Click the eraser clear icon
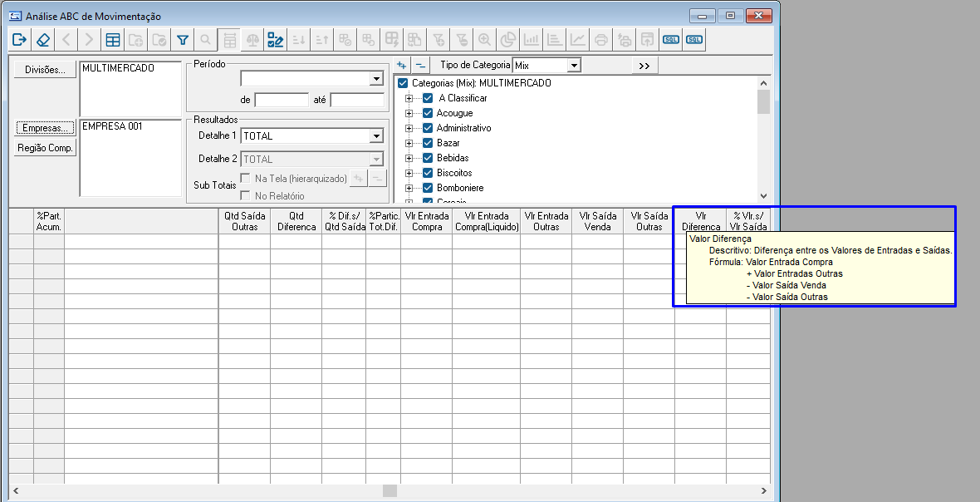This screenshot has width=980, height=502. pos(43,39)
